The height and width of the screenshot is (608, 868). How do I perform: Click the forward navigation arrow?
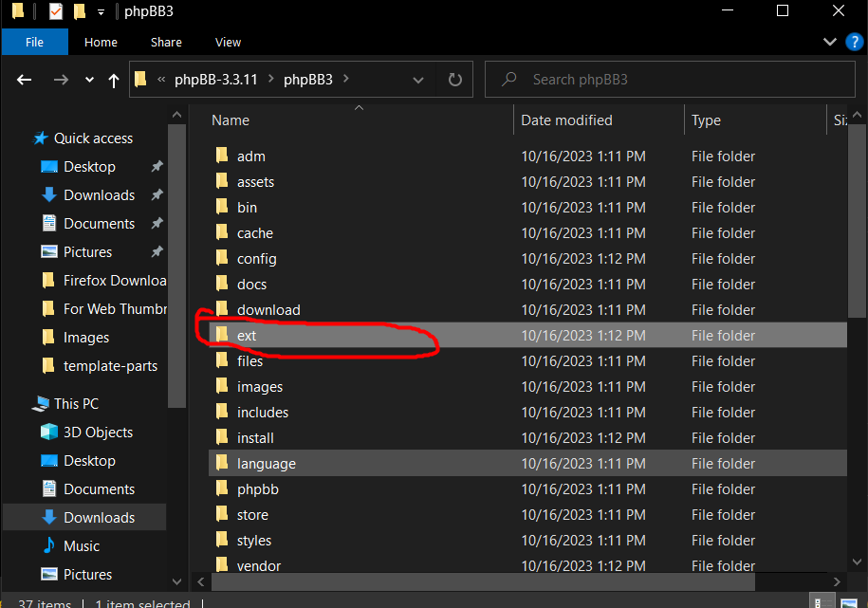coord(61,80)
